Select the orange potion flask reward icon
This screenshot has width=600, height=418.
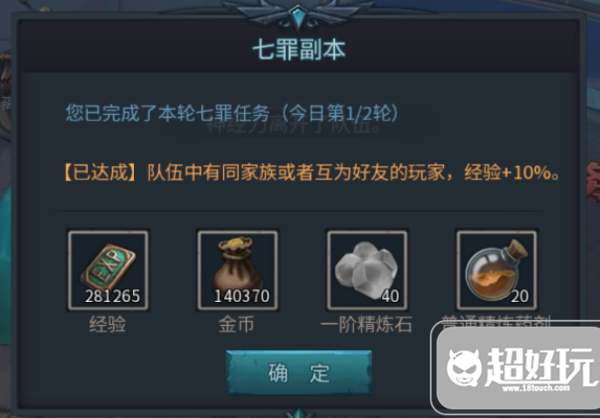click(x=496, y=270)
